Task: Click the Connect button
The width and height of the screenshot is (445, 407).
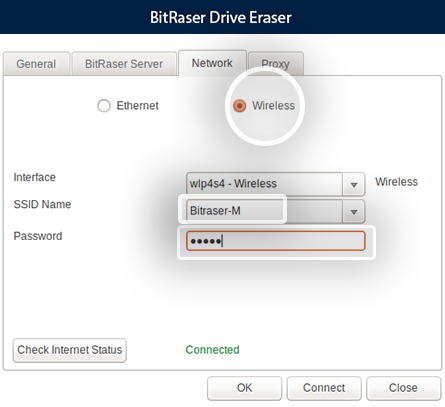Action: click(324, 388)
